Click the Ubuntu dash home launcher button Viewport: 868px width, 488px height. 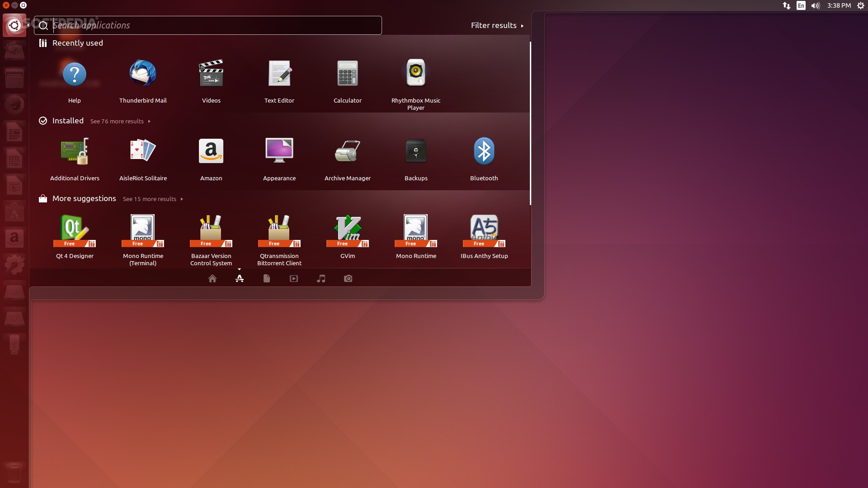click(14, 25)
